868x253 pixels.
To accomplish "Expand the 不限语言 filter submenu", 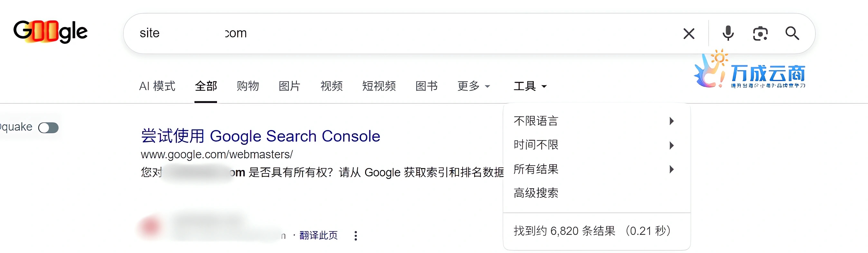I will pos(596,121).
